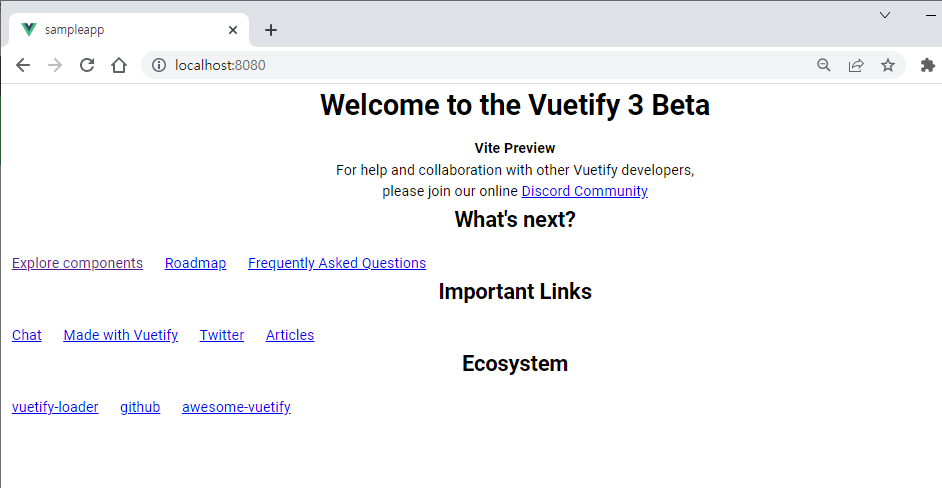Screen dimensions: 942x488
Task: Follow the Twitter link
Action: [x=222, y=335]
